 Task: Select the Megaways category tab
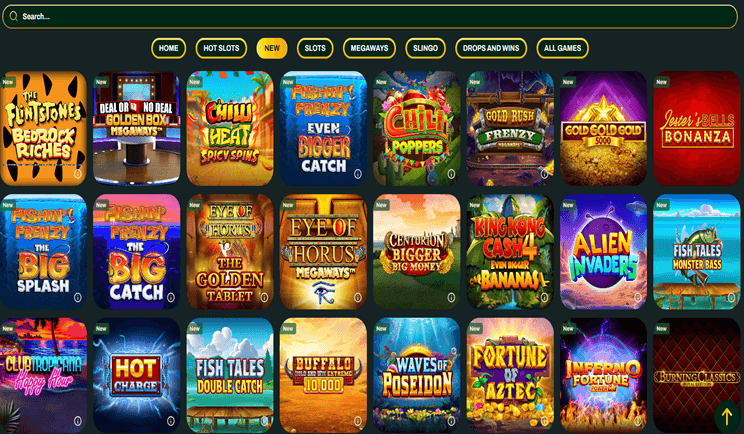[x=369, y=48]
